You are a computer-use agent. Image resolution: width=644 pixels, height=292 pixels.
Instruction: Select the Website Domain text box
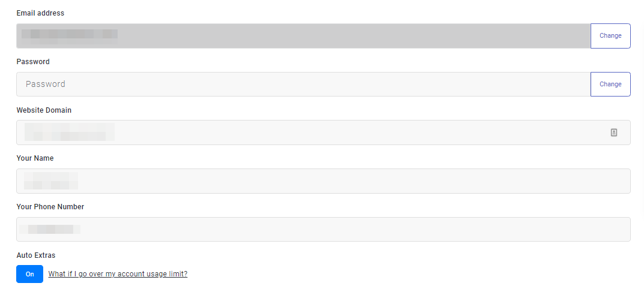coord(360,133)
